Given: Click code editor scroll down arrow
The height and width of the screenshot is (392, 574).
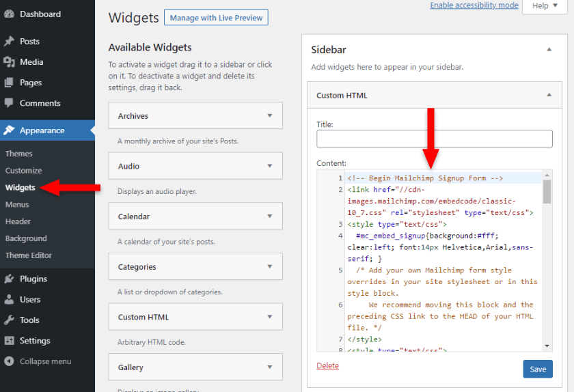Looking at the screenshot, I should tap(547, 346).
